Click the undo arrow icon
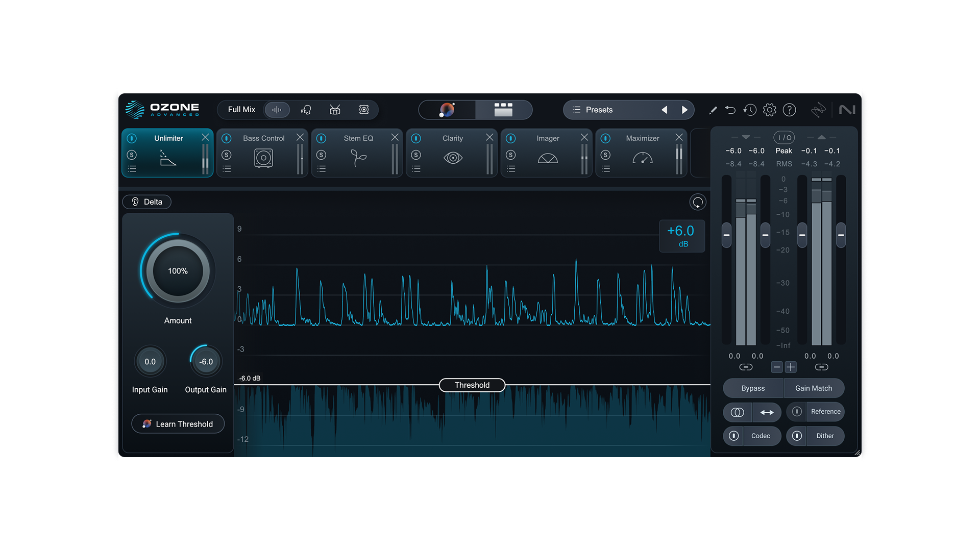Image resolution: width=980 pixels, height=551 pixels. click(730, 110)
